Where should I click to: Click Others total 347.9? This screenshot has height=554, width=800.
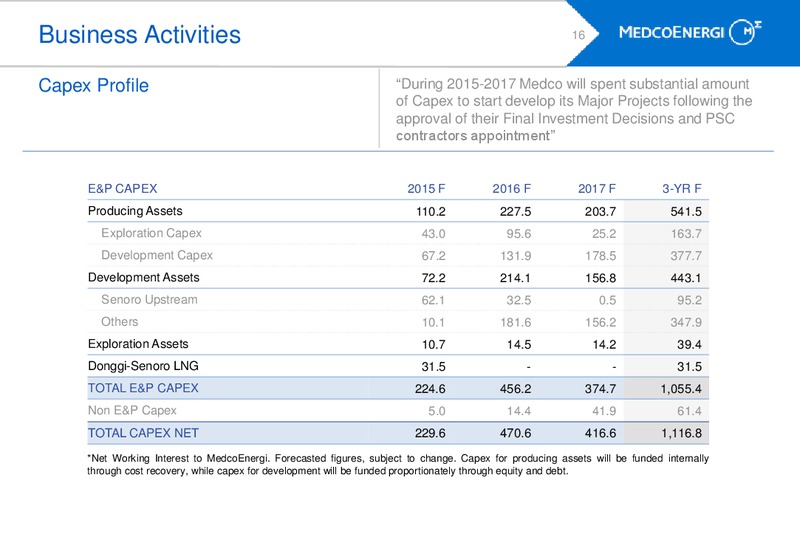(x=686, y=322)
